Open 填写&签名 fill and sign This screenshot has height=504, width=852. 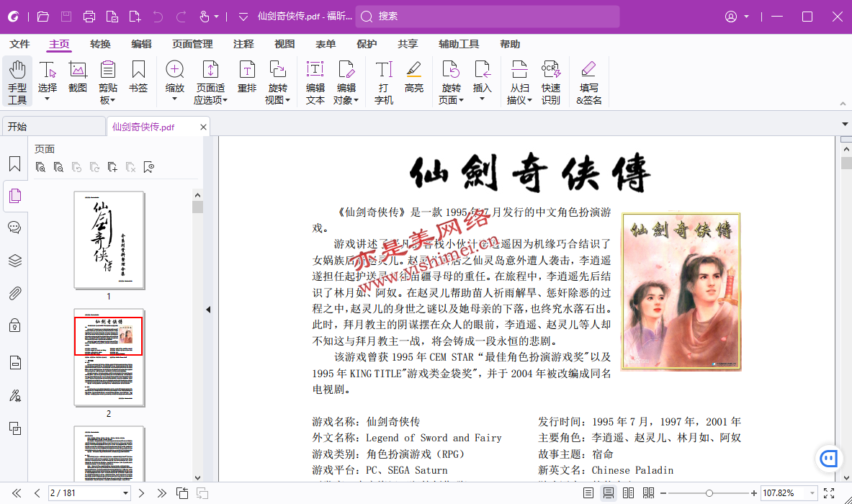pos(589,81)
